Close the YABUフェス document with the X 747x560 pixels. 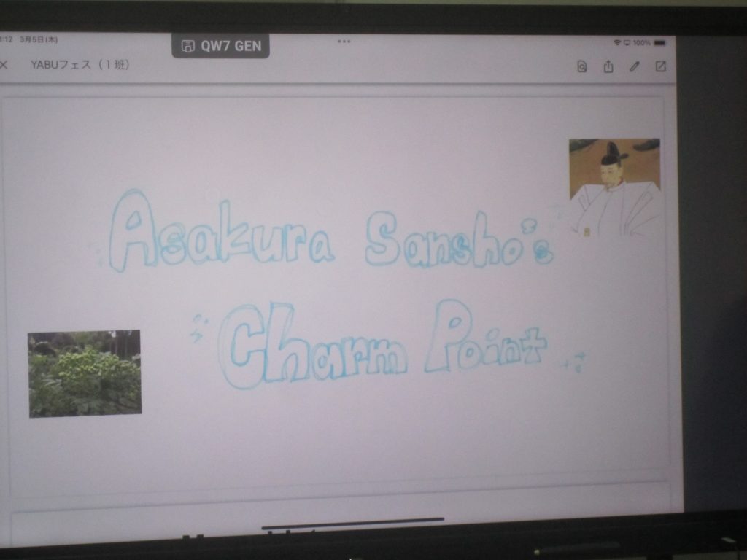[4, 65]
